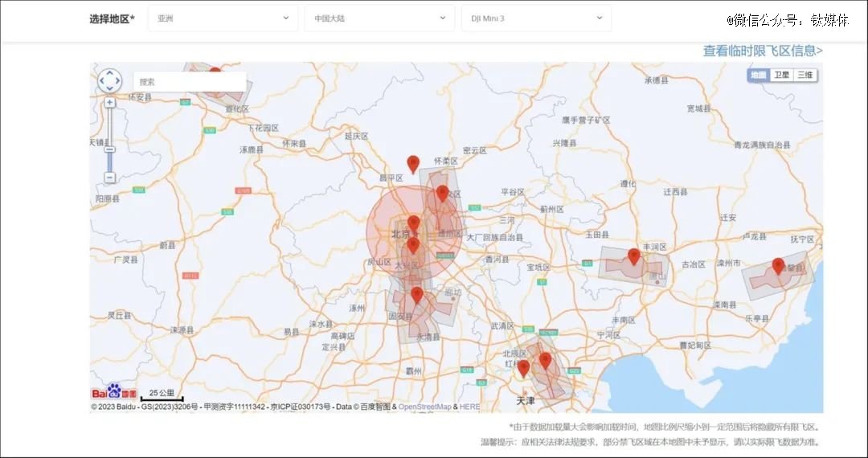The width and height of the screenshot is (868, 458).
Task: Click the 涞源县 map label
Action: [182, 330]
